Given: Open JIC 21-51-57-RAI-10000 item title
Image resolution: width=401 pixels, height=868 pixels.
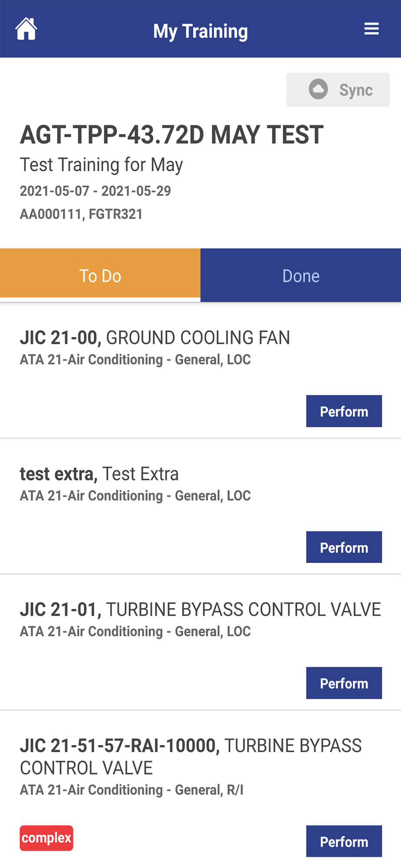Looking at the screenshot, I should click(x=191, y=756).
